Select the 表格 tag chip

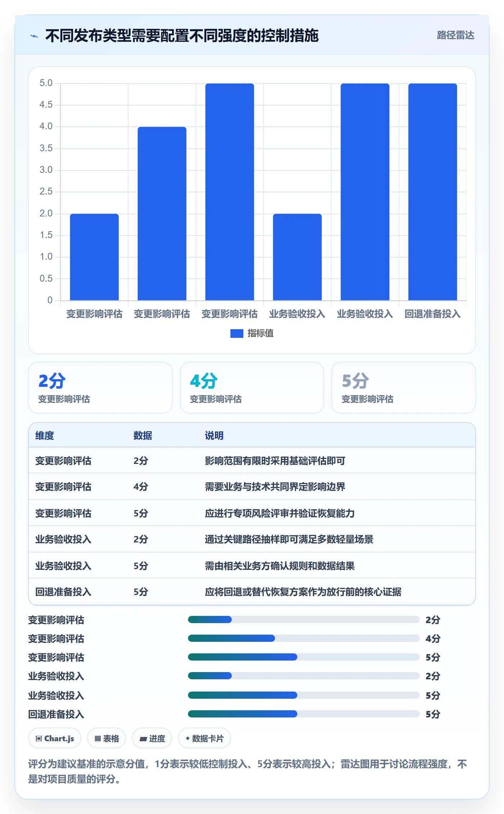coord(107,738)
